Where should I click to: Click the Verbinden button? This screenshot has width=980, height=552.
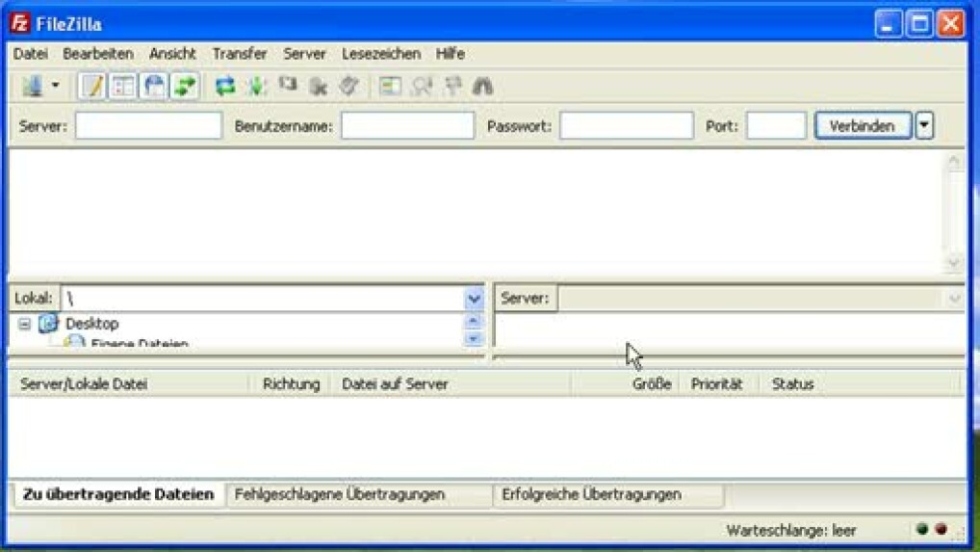[863, 126]
